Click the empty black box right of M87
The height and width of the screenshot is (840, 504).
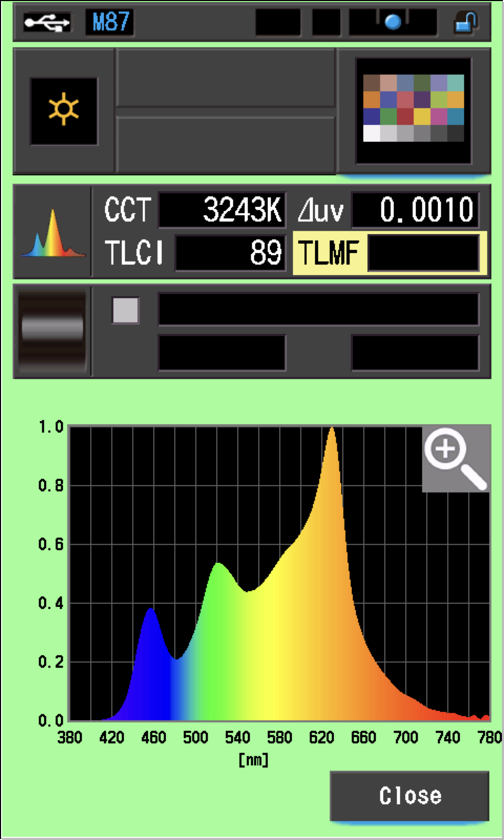(278, 22)
